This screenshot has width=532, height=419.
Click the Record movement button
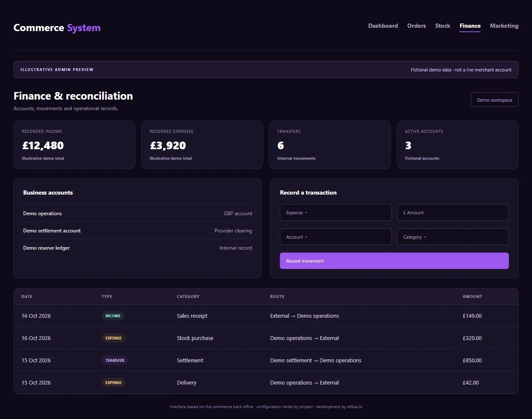(394, 261)
